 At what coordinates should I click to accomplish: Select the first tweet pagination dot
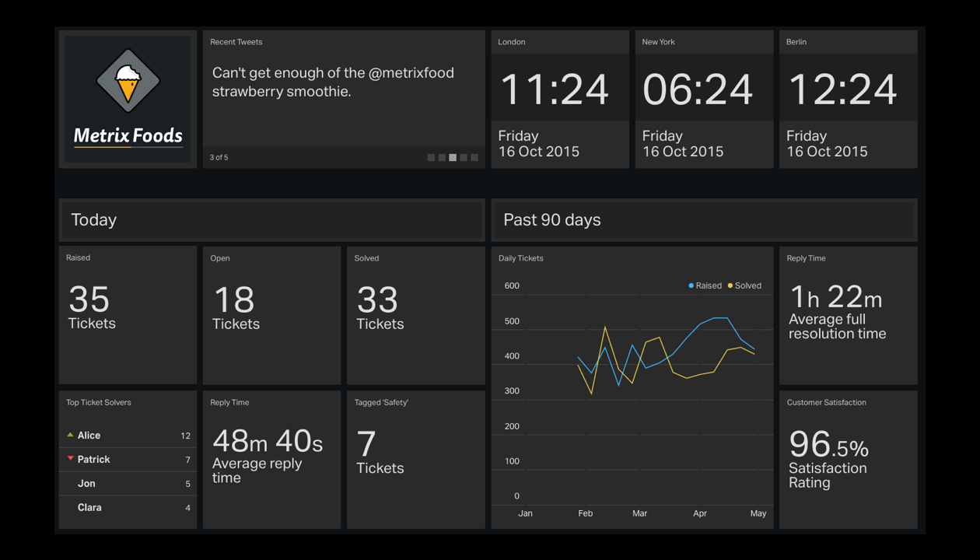(431, 158)
